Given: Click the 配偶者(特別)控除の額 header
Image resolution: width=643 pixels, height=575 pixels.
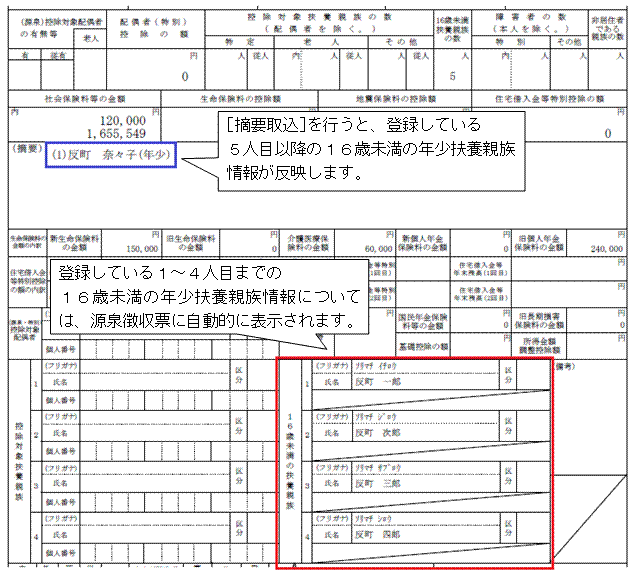Looking at the screenshot, I should pos(155,28).
